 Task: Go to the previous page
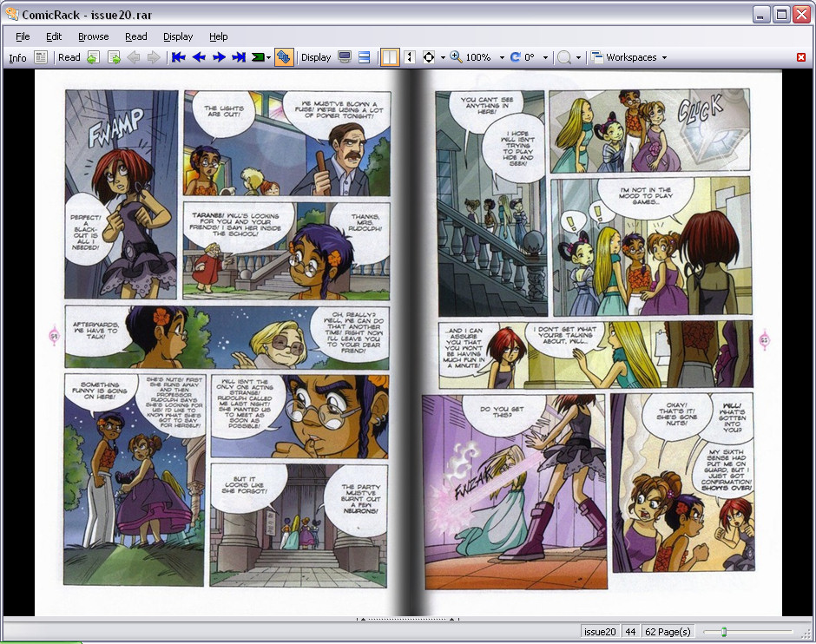click(x=199, y=57)
